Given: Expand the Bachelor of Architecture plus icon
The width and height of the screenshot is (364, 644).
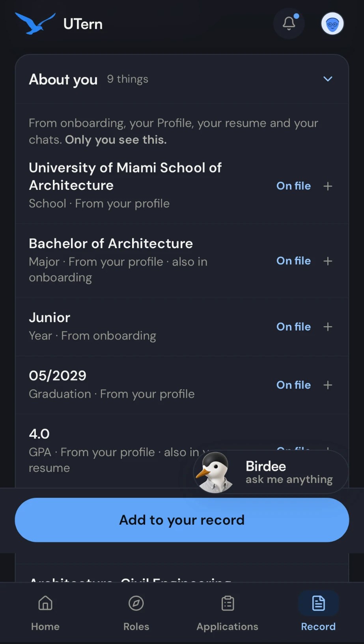Looking at the screenshot, I should click(x=328, y=261).
